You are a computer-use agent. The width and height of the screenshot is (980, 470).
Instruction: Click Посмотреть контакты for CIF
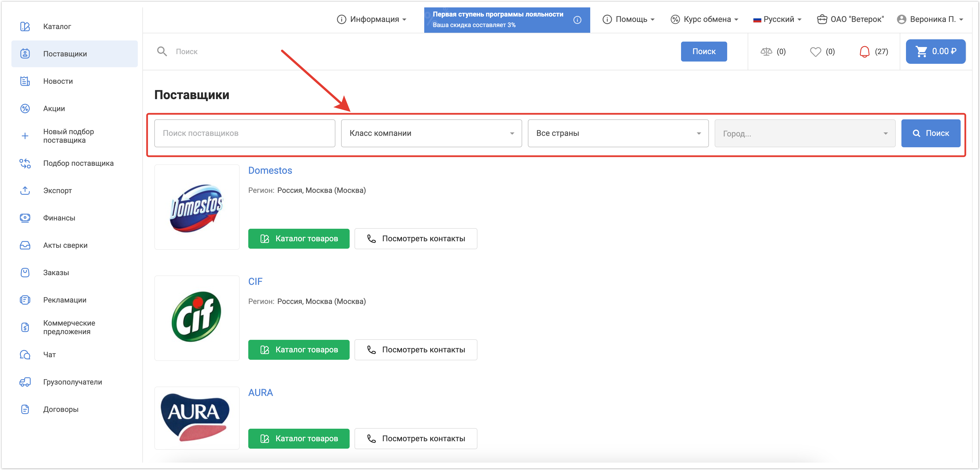tap(415, 350)
